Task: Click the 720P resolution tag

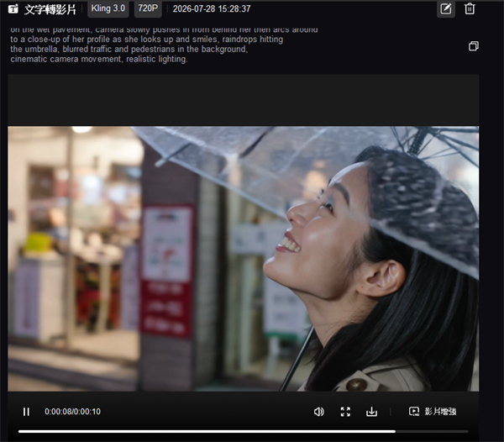Action: coord(148,8)
